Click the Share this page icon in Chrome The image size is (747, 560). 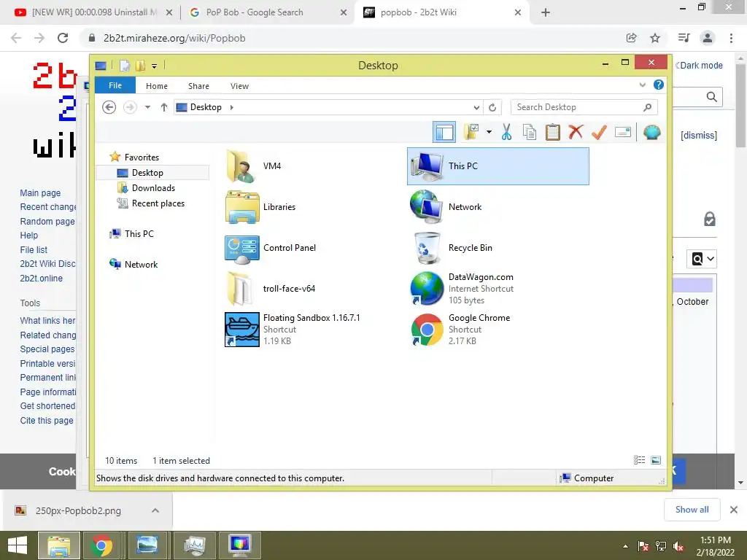[631, 38]
